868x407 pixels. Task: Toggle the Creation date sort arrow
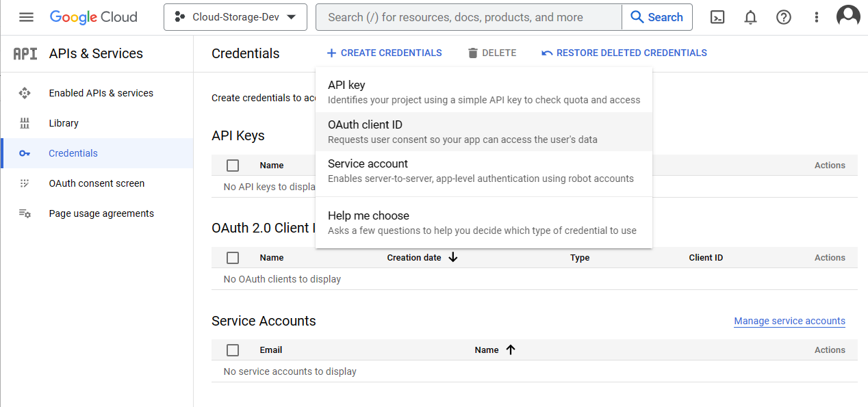click(452, 257)
